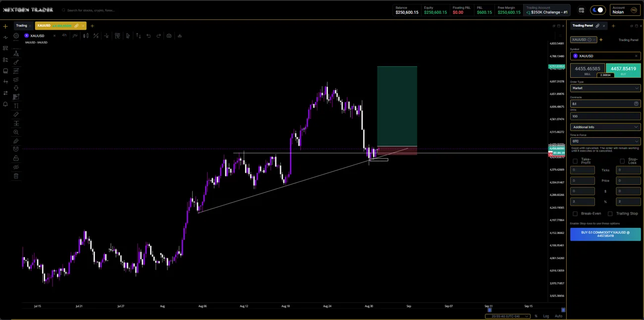Add a new tab next to XAUUSD chart tab
This screenshot has width=644, height=320.
(x=92, y=26)
